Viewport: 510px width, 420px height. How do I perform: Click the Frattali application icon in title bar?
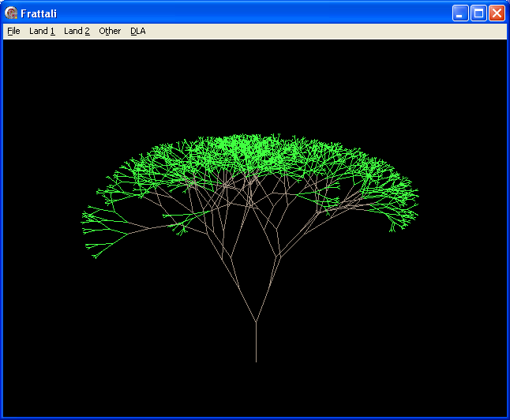point(11,13)
